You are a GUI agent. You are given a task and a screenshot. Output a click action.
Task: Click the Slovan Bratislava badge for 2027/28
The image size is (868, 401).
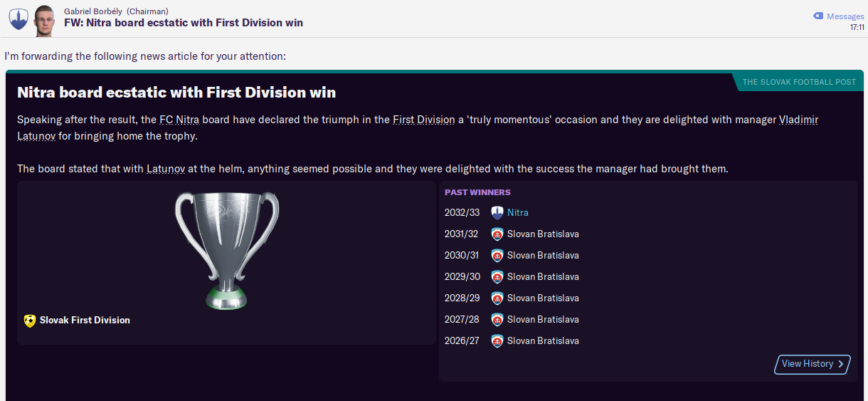497,320
